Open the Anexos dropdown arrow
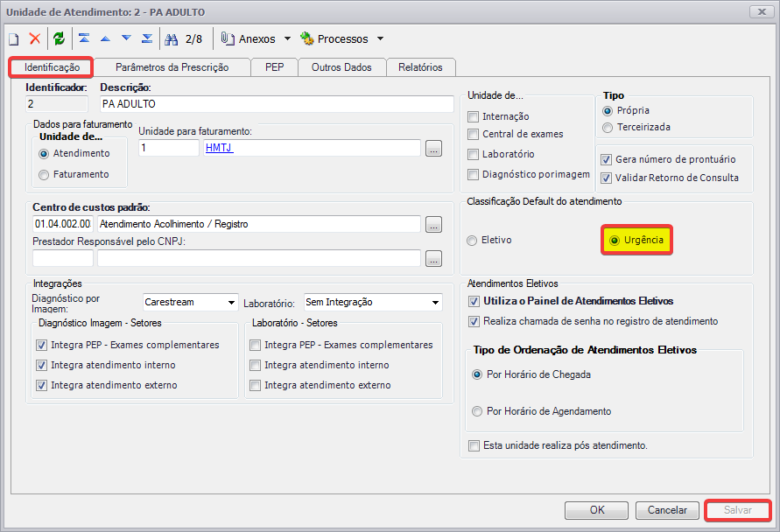Viewport: 780px width, 532px height. [x=287, y=38]
